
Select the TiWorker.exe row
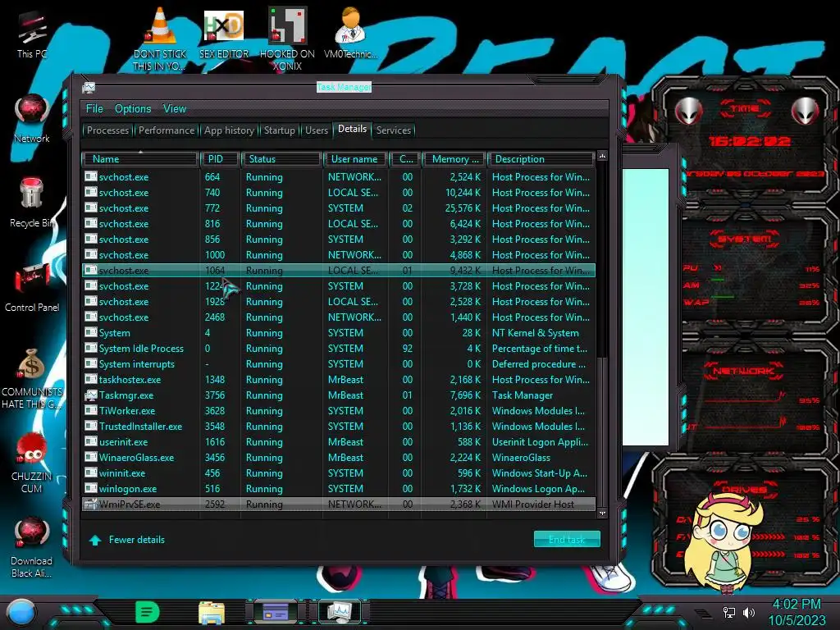339,411
